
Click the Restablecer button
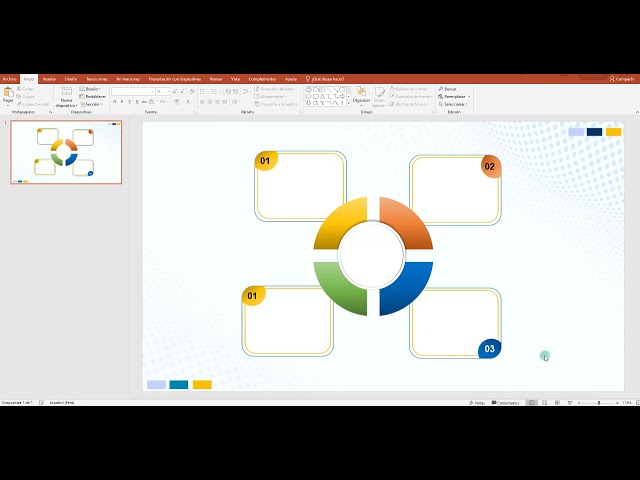(93, 96)
